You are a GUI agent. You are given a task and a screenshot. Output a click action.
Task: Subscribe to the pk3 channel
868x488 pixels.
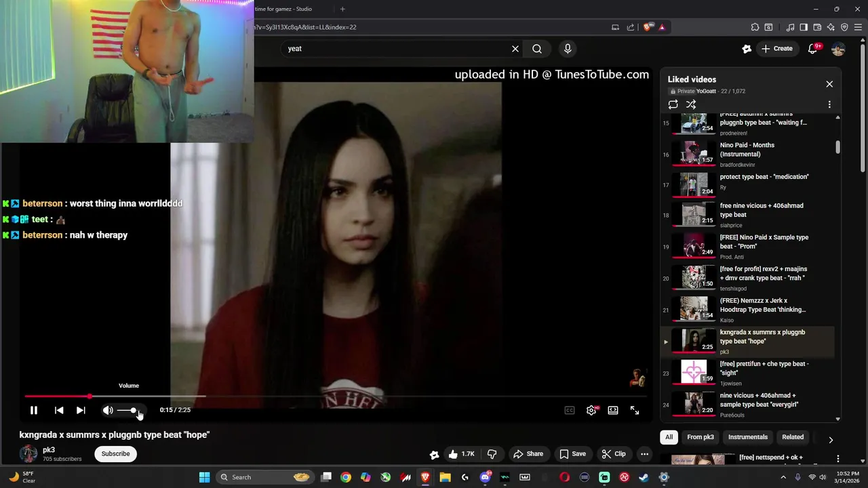pos(115,454)
